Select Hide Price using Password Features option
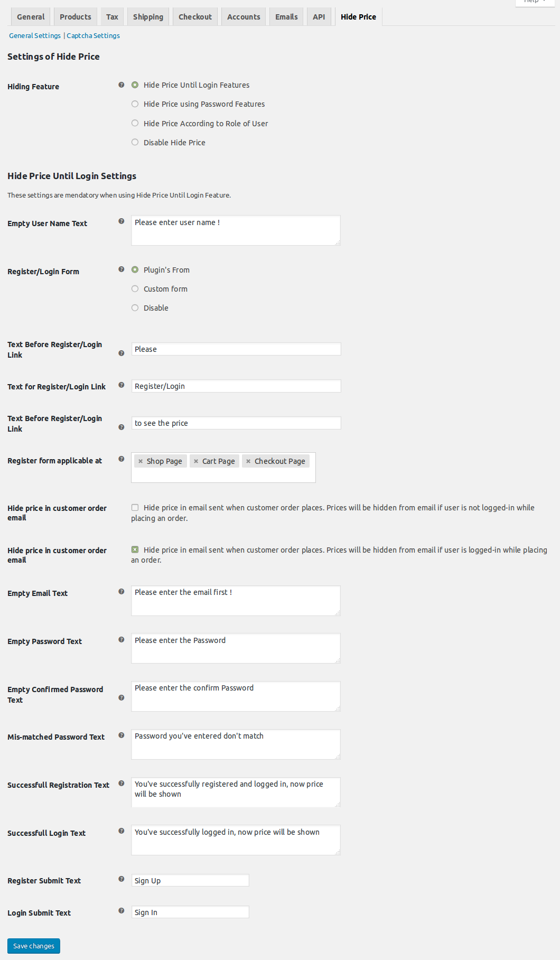Image resolution: width=560 pixels, height=960 pixels. coord(135,104)
